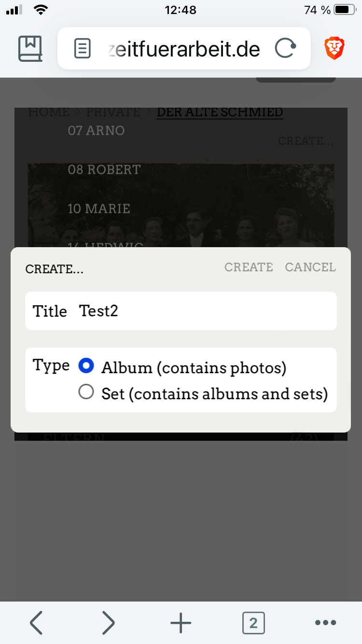Image resolution: width=362 pixels, height=644 pixels.
Task: Show open tabs switcher
Action: point(253,623)
